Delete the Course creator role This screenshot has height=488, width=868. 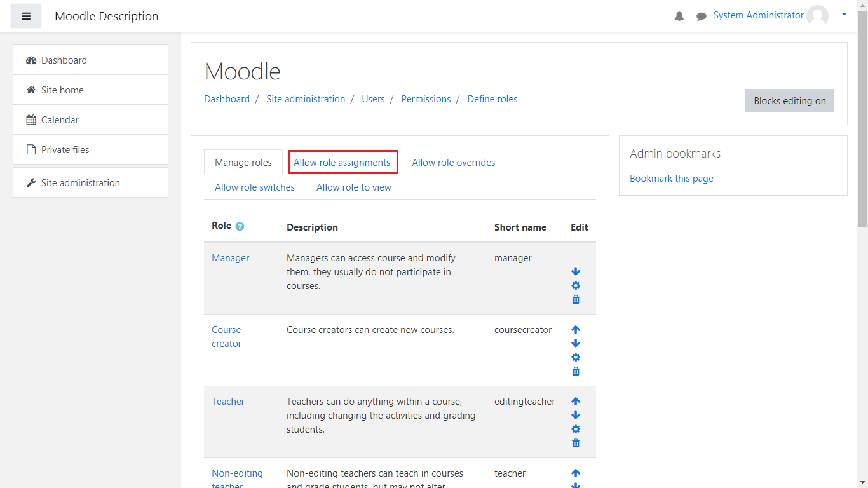576,372
